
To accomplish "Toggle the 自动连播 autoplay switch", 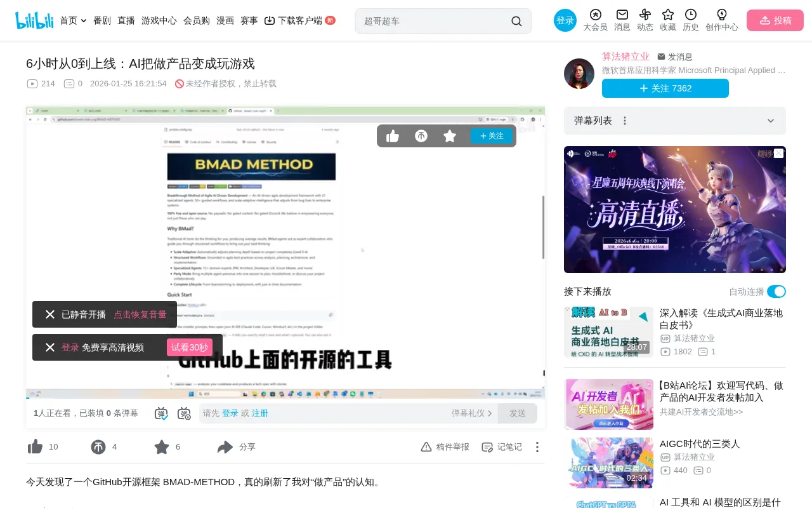I will [776, 291].
